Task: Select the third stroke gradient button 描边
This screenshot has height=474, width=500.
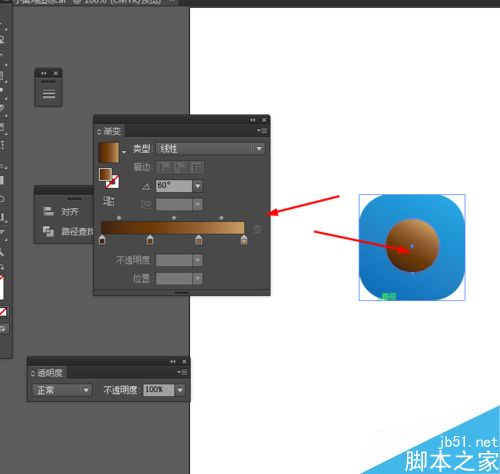Action: pos(197,167)
